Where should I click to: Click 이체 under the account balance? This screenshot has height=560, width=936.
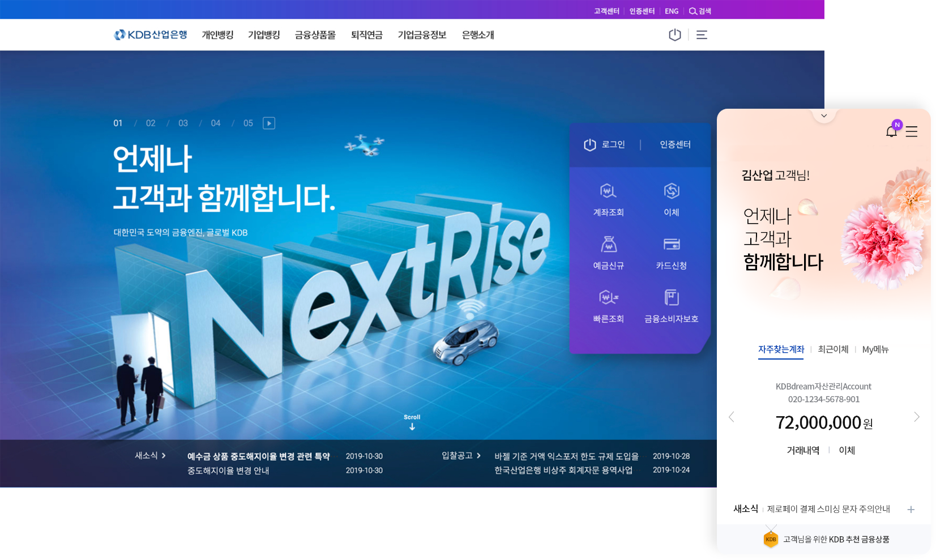[847, 450]
